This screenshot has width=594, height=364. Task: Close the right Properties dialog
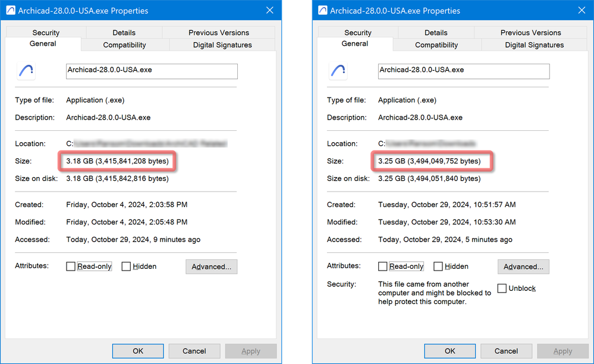tap(582, 10)
